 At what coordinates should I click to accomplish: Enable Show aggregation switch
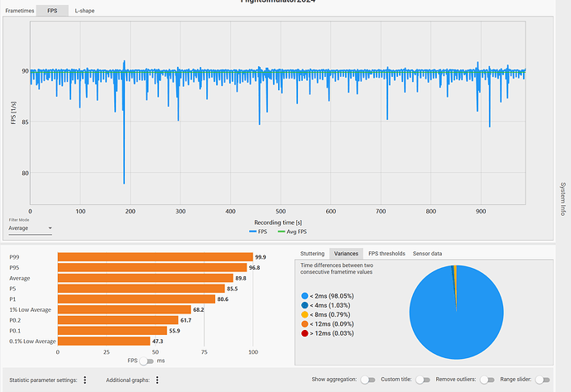[367, 380]
